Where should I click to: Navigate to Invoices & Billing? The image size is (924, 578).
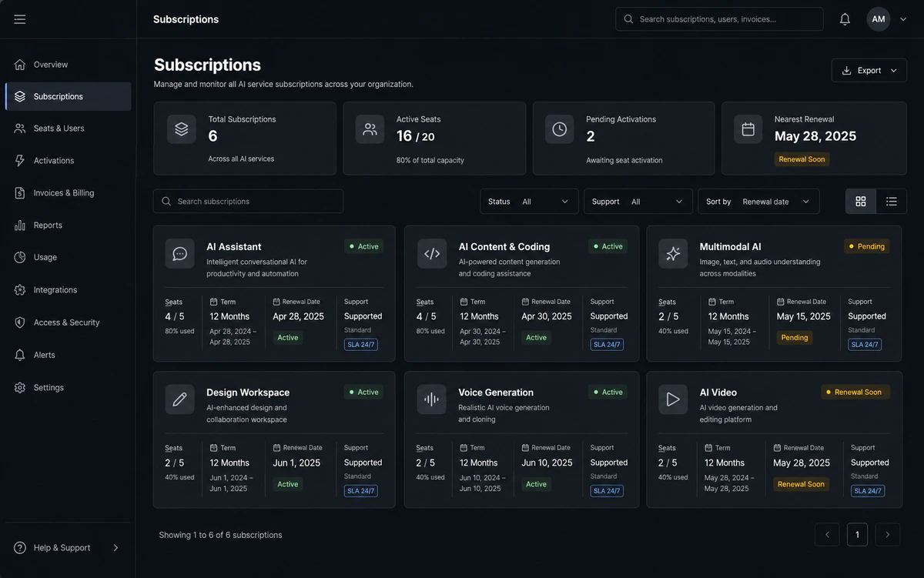click(x=68, y=193)
